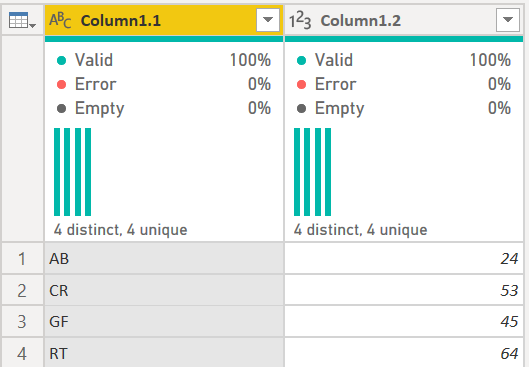Click the cell containing RT
The image size is (529, 367).
tap(164, 353)
